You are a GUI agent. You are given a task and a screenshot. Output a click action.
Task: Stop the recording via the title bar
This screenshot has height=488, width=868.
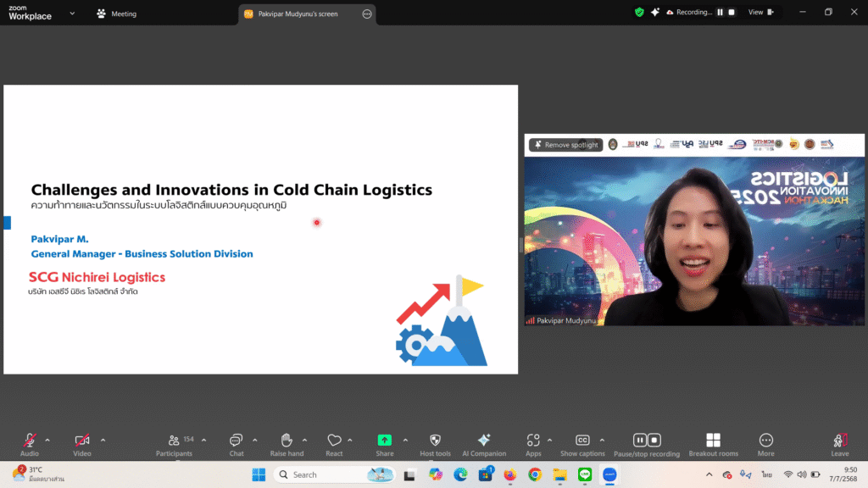pos(732,12)
